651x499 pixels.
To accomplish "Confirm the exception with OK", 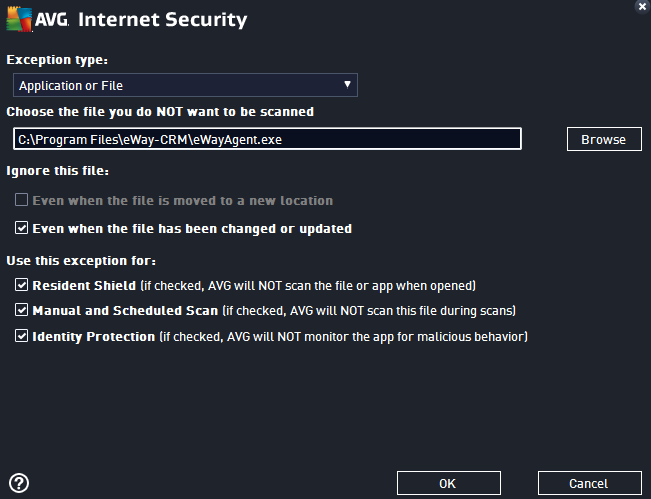I will [x=449, y=483].
